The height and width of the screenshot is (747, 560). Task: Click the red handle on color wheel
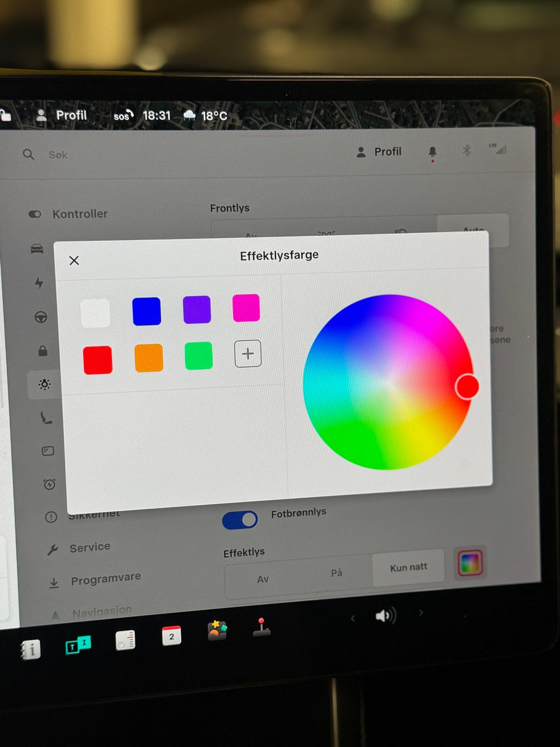click(x=467, y=386)
